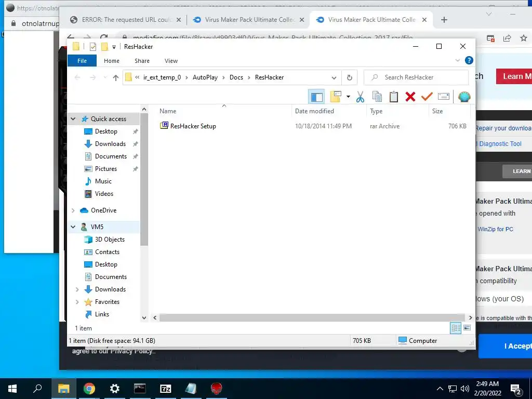Open Command Prompt from the taskbar
This screenshot has height=399, width=532.
140,389
